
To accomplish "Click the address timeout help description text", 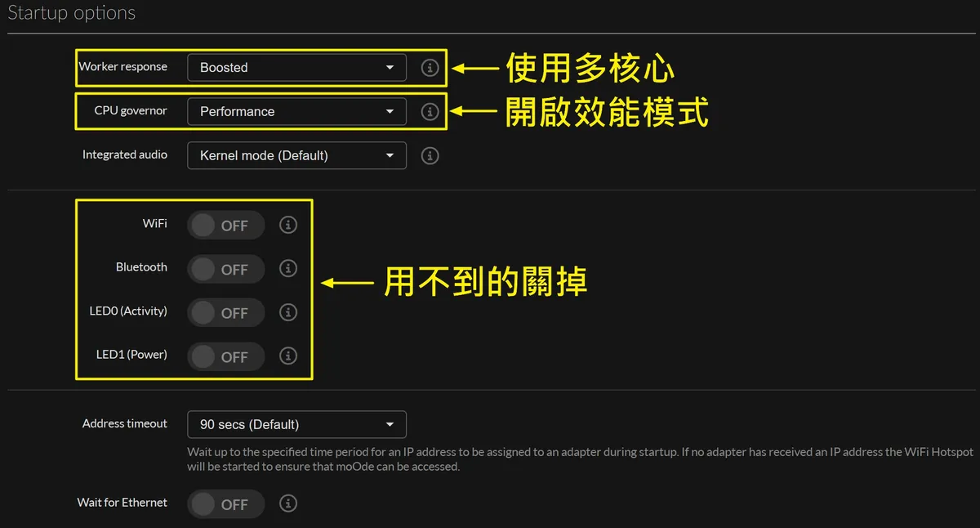I will [580, 459].
